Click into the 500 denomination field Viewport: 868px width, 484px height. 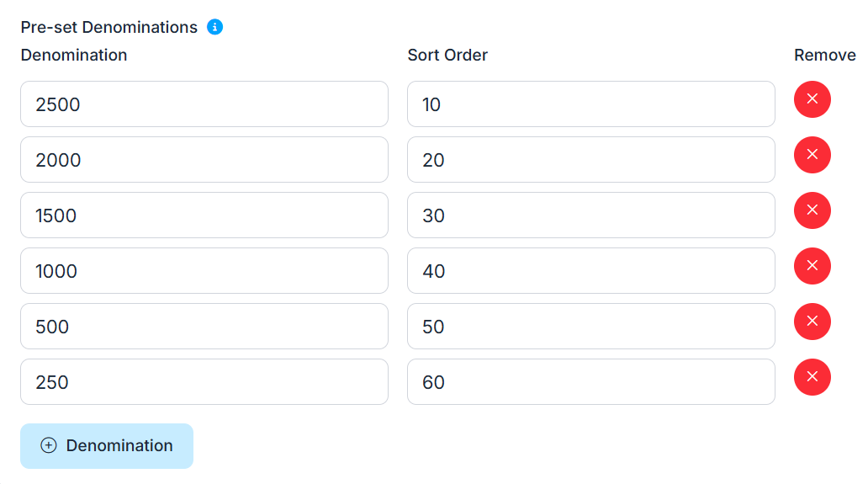[204, 327]
